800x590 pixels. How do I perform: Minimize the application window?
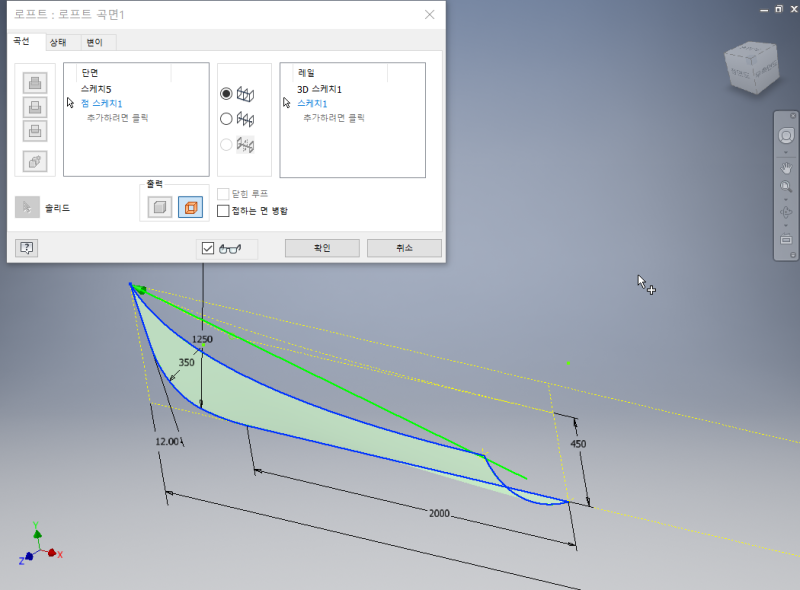pos(764,10)
